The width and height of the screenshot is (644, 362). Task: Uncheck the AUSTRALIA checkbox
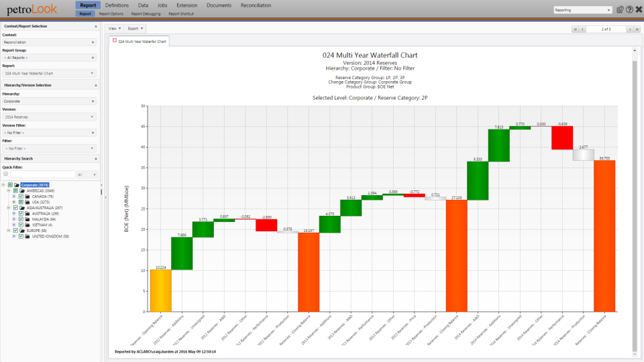tap(21, 213)
